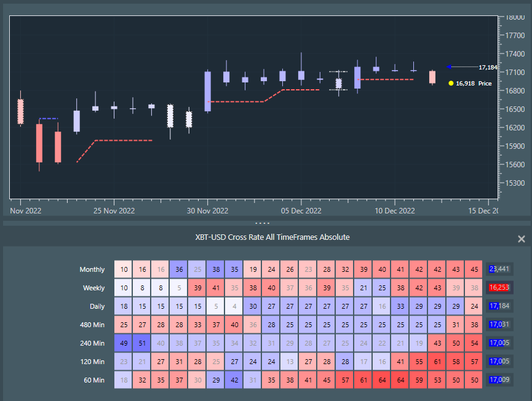Click the 480 Min row label

pos(92,325)
